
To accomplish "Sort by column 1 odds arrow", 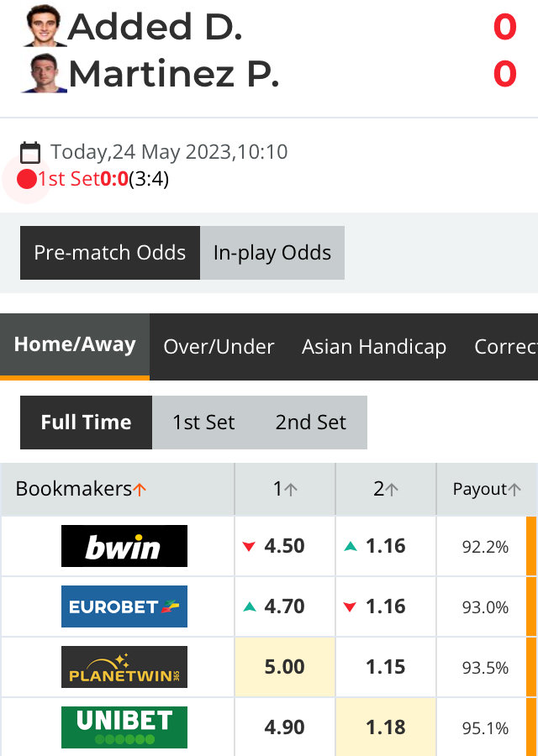I will 291,490.
